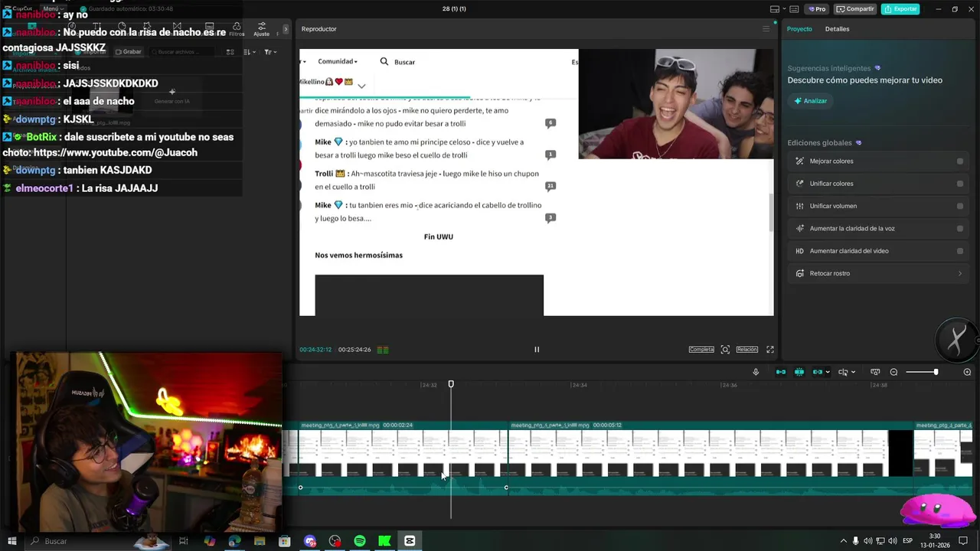
Task: Enable Mejorar colores checkbox
Action: pos(960,161)
